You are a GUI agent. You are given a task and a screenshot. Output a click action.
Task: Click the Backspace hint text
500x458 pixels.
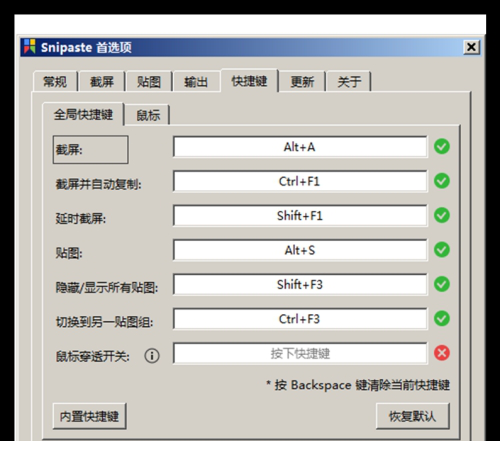point(358,385)
